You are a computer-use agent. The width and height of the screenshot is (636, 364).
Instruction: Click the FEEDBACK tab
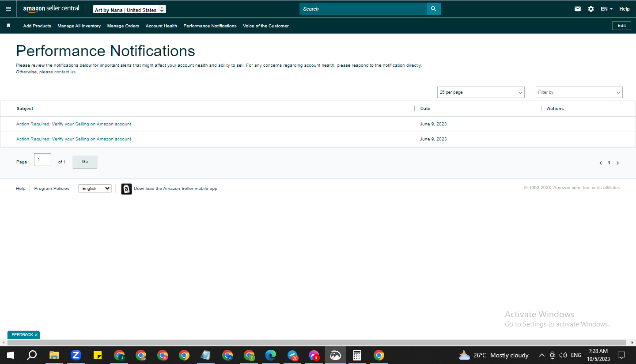22,335
